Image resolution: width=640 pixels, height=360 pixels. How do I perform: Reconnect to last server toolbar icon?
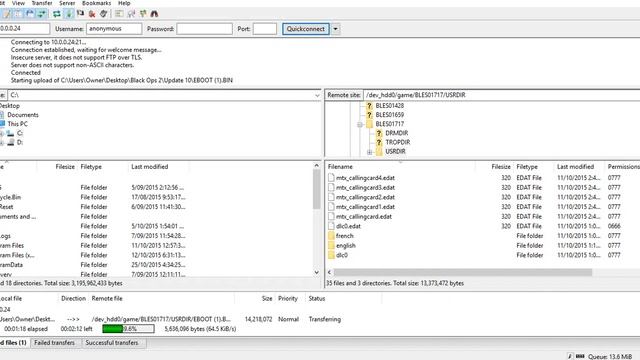coord(103,14)
